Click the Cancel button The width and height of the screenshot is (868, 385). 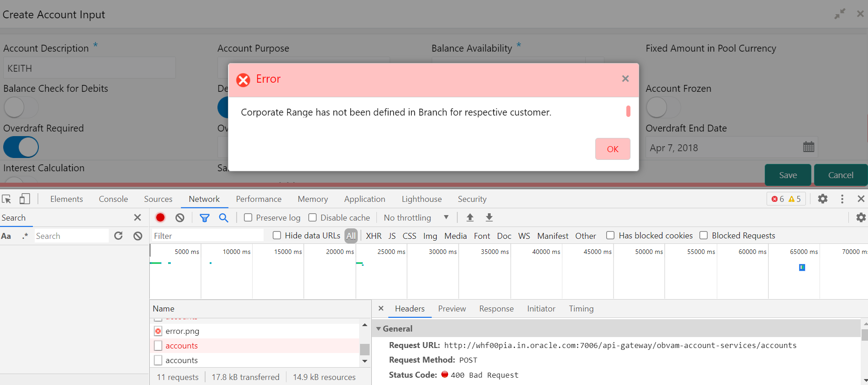(x=841, y=175)
